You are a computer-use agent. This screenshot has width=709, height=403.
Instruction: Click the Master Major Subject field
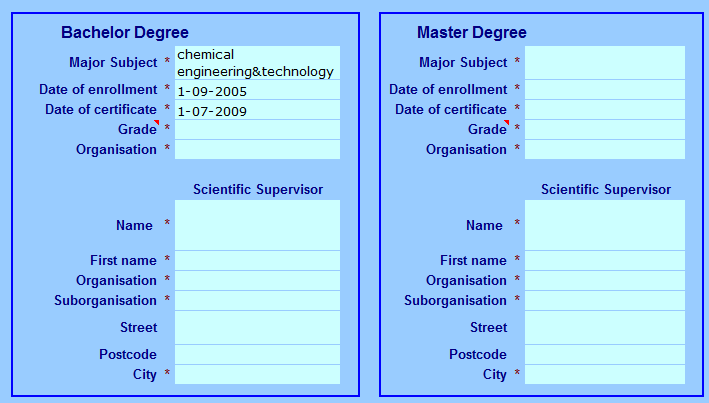click(605, 62)
